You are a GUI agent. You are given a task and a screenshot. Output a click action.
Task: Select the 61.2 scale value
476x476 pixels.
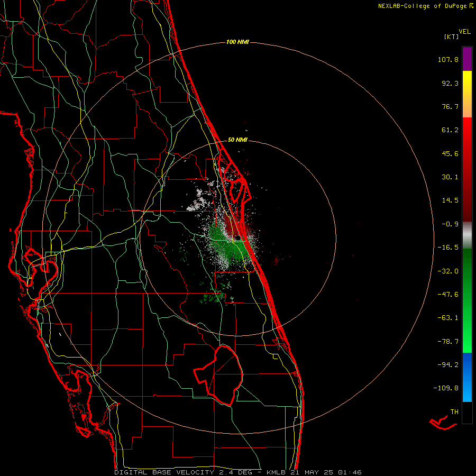point(450,130)
